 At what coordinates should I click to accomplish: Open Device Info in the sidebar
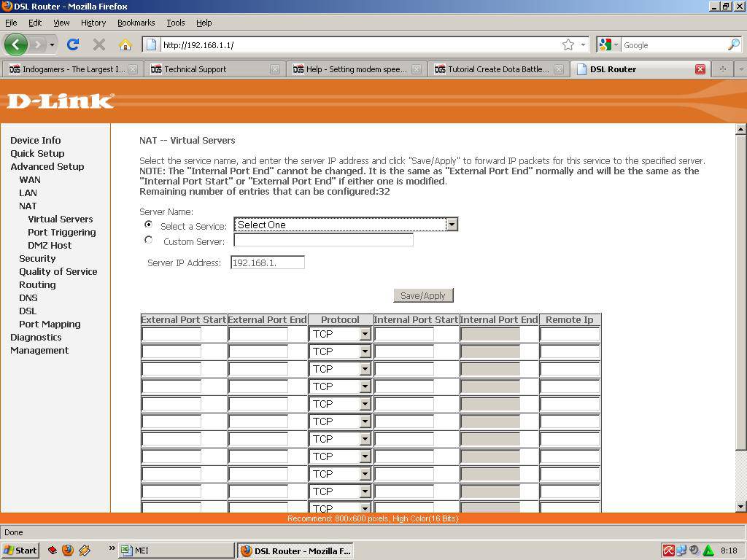coord(36,140)
